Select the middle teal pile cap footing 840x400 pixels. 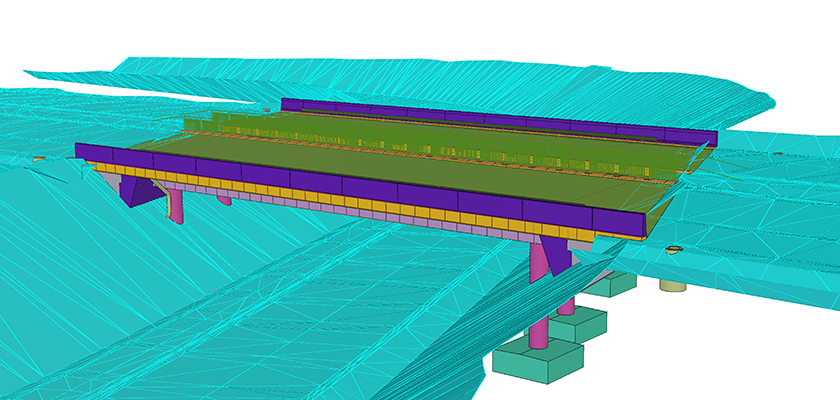click(579, 323)
